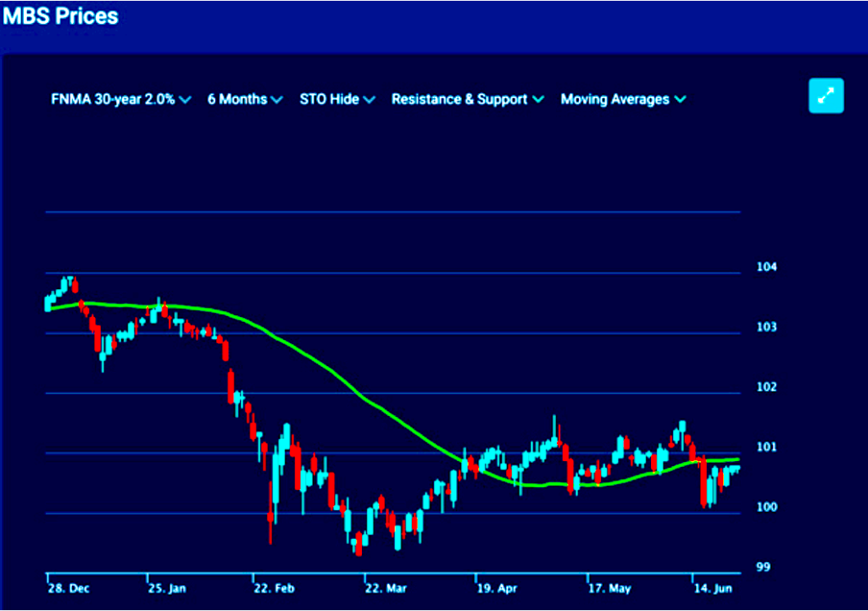Click the 101 price axis label
This screenshot has height=611, width=868.
[x=766, y=447]
